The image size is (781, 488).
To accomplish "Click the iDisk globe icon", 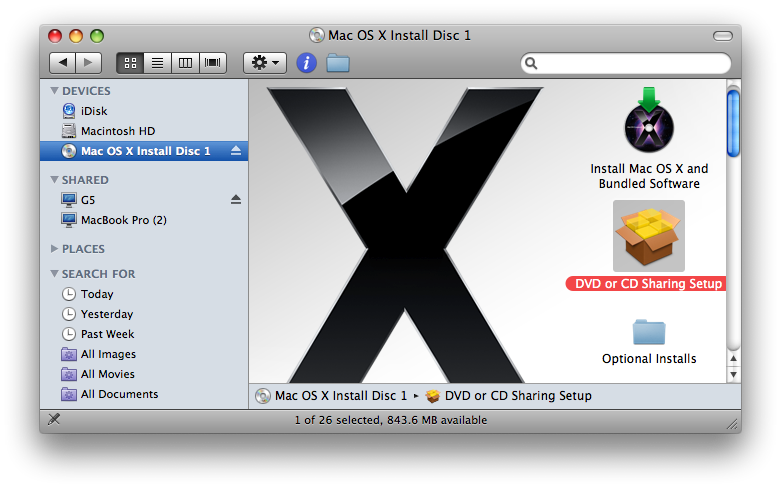I will [x=69, y=111].
